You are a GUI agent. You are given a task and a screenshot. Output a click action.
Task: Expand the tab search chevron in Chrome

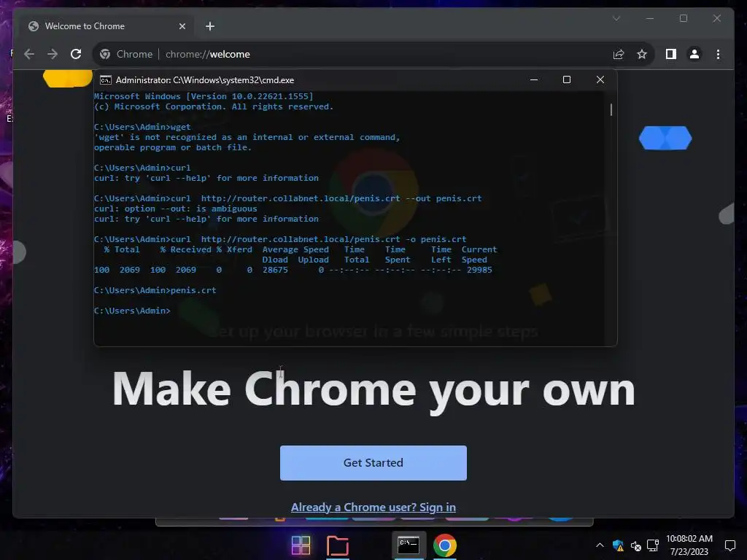pyautogui.click(x=616, y=18)
